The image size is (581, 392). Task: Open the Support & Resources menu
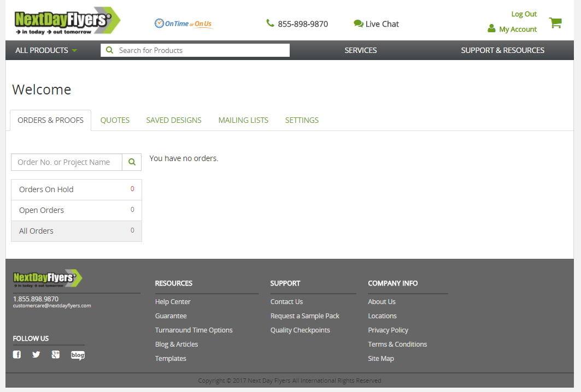coord(502,50)
